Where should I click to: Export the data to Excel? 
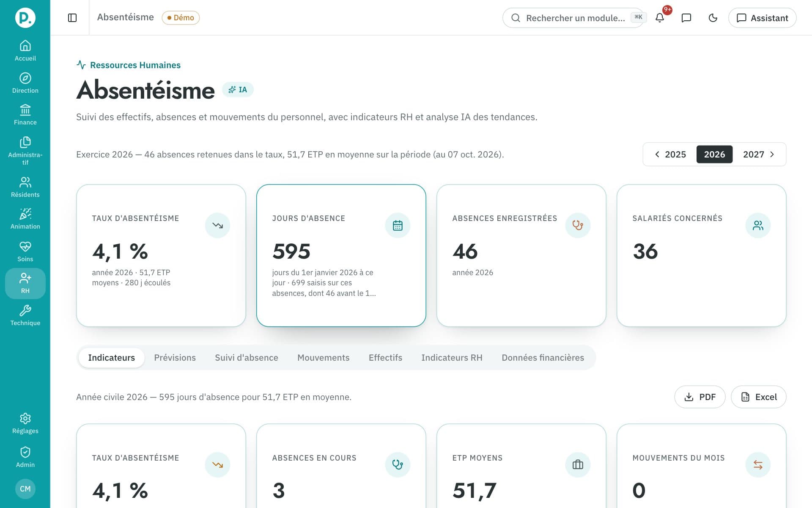[759, 397]
